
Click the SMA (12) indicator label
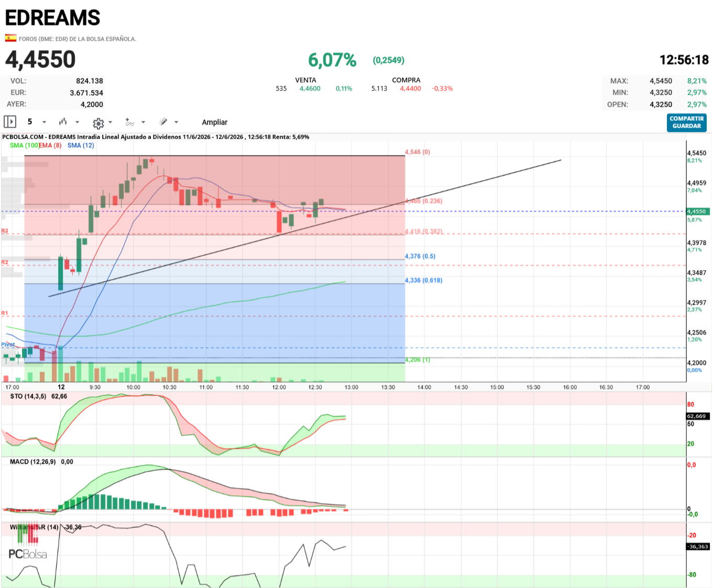(81, 146)
